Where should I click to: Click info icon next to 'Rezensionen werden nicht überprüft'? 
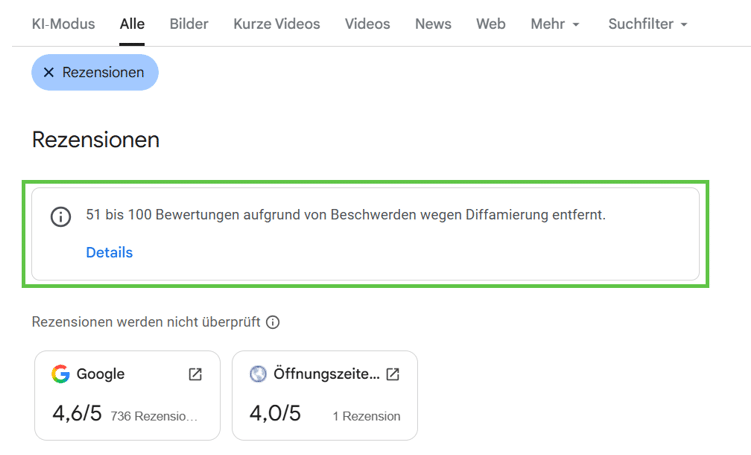[273, 322]
